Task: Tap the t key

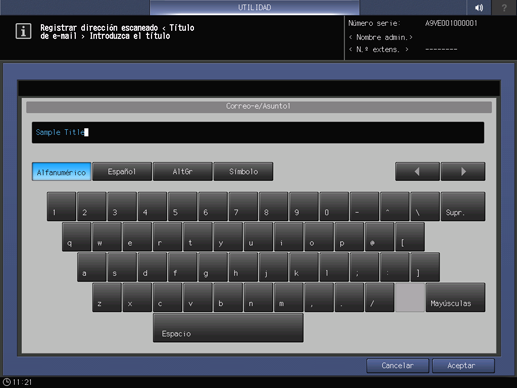Action: (x=198, y=237)
